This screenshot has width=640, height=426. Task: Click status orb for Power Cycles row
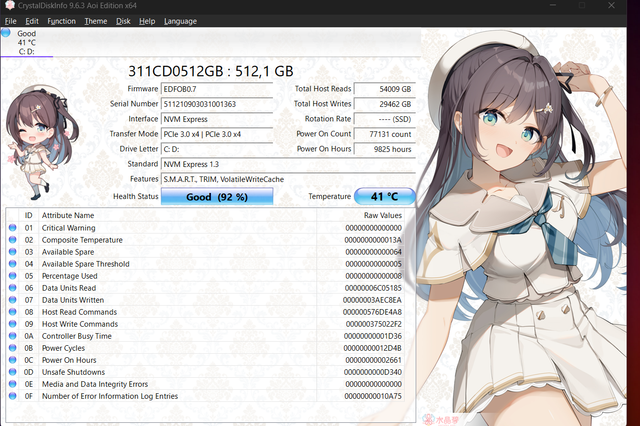[x=13, y=348]
